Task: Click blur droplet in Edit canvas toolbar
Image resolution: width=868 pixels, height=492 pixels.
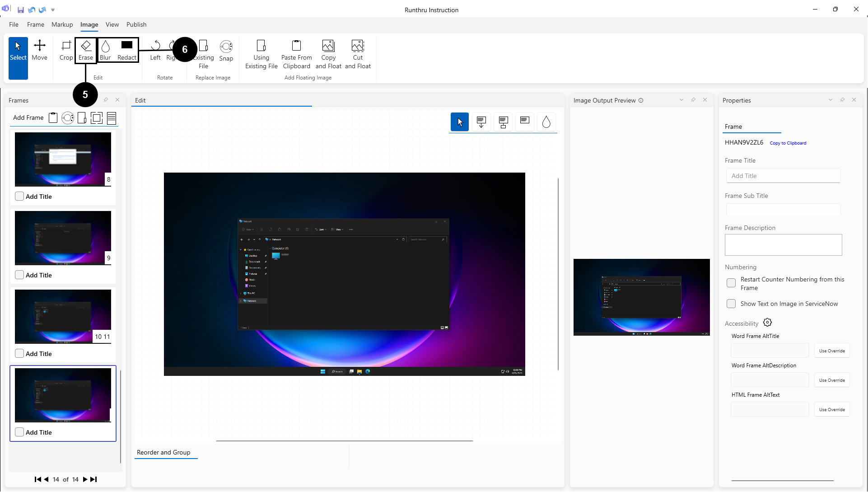Action: 546,122
